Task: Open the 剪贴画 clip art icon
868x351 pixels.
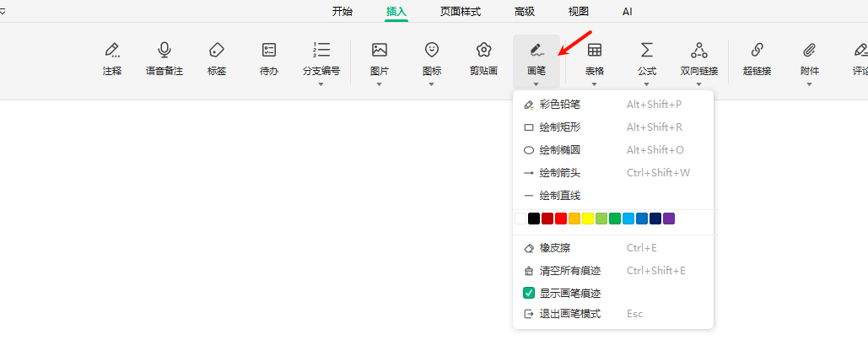Action: pyautogui.click(x=484, y=50)
